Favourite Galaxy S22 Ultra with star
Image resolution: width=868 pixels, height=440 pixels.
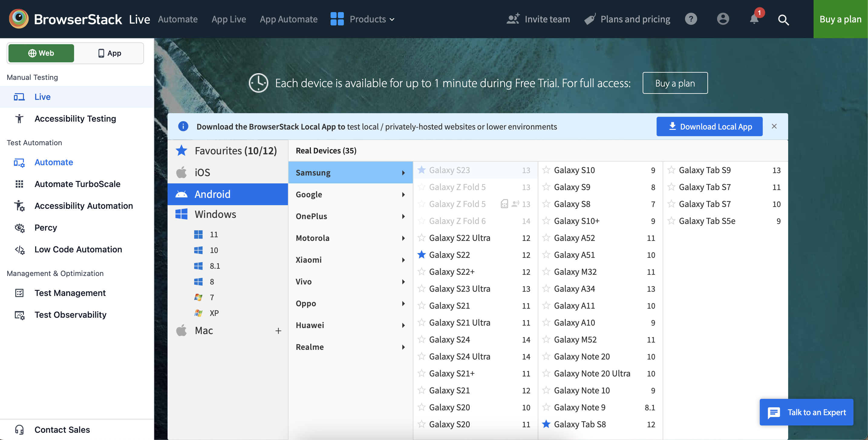tap(421, 238)
